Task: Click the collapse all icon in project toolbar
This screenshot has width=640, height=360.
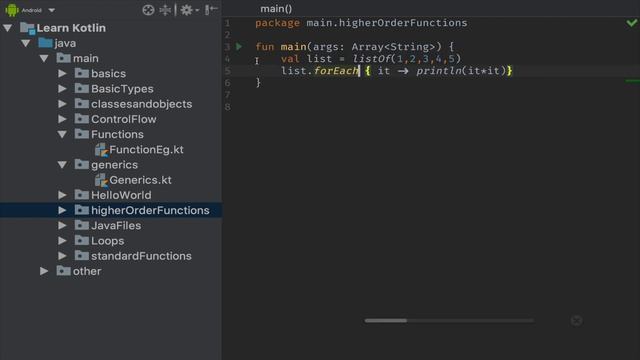Action: click(x=165, y=10)
